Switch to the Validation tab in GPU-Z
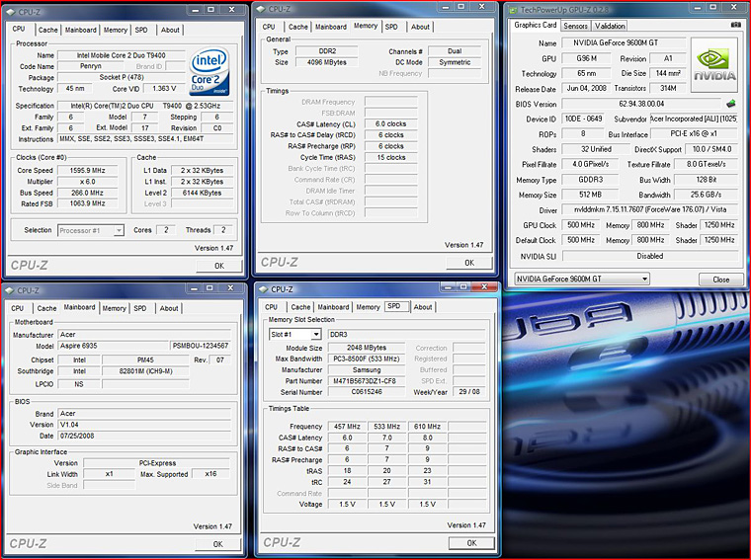 pos(610,26)
